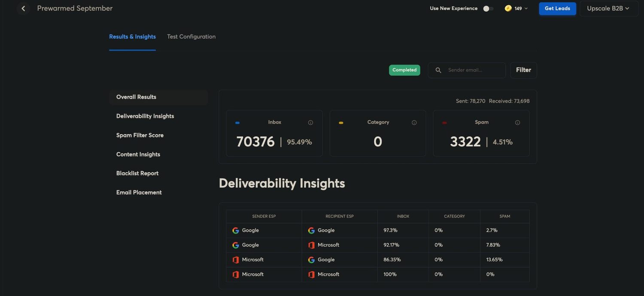Click the Deliverability Insights heading
This screenshot has width=644, height=296.
(282, 183)
